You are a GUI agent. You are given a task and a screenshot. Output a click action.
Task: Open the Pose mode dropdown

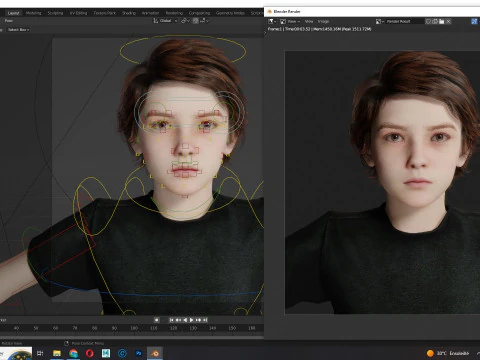click(9, 21)
